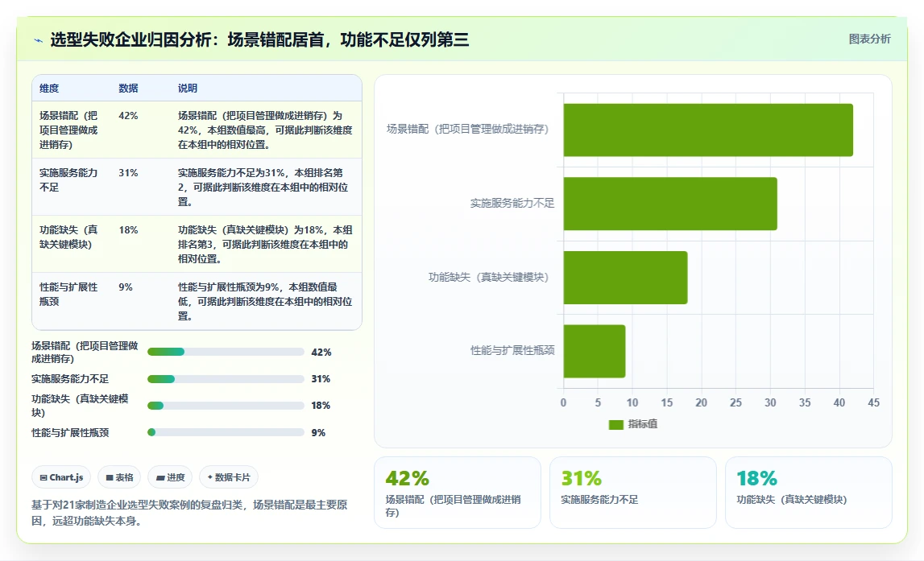
Task: Click the footer note about 21家制造企业
Action: point(189,513)
